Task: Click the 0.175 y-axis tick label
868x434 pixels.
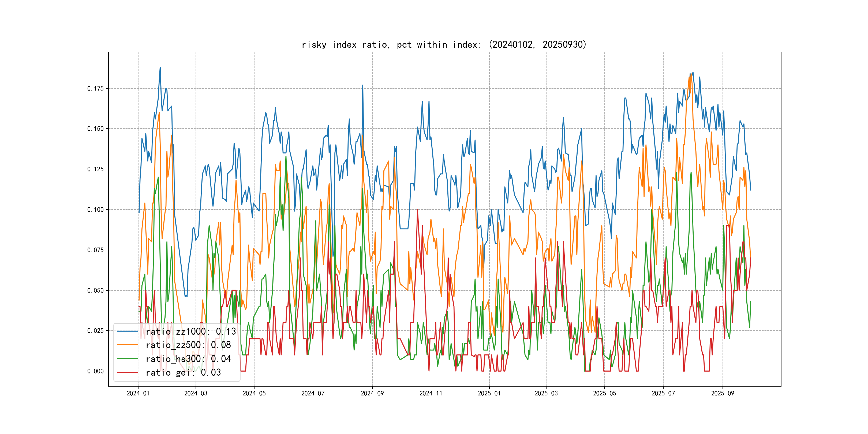Action: pos(95,89)
